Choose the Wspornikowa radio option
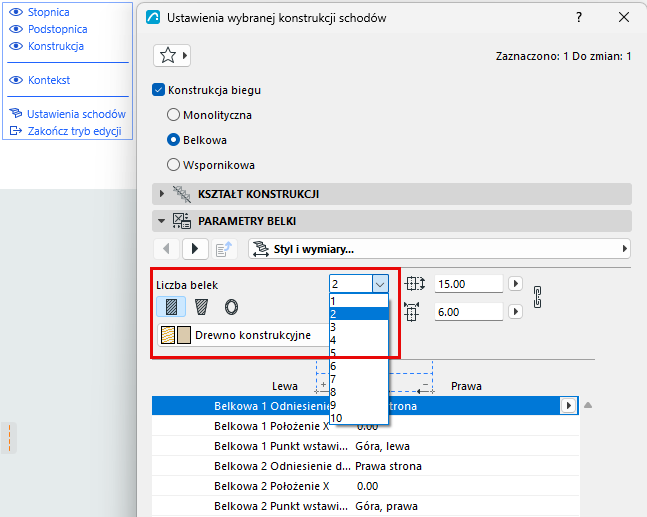Image resolution: width=647 pixels, height=517 pixels. [173, 165]
